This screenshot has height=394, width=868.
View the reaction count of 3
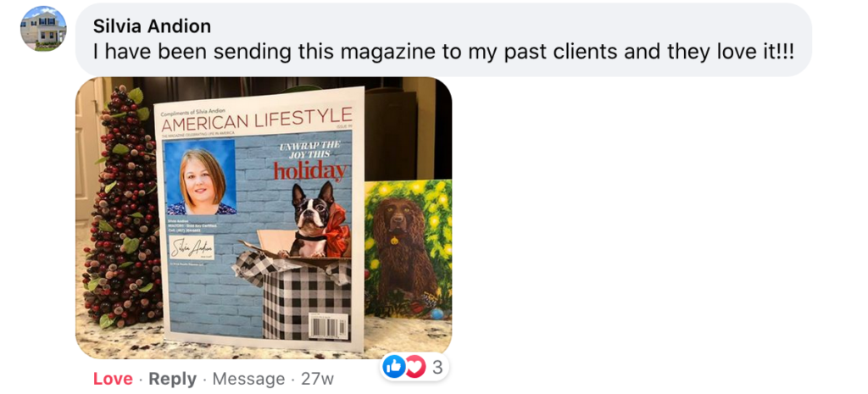pos(437,367)
